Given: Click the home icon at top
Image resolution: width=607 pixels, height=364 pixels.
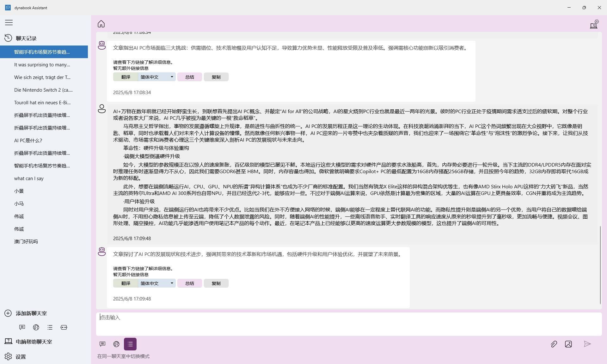Looking at the screenshot, I should click(x=101, y=24).
